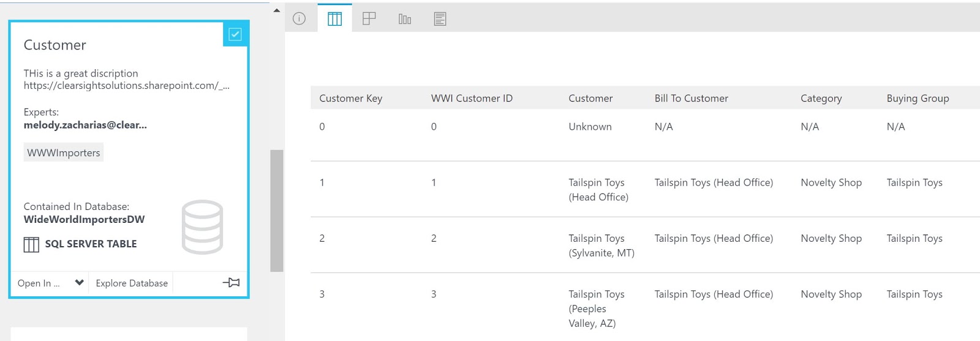This screenshot has height=341, width=980.
Task: Click the scrollbar up arrow
Action: point(277,10)
